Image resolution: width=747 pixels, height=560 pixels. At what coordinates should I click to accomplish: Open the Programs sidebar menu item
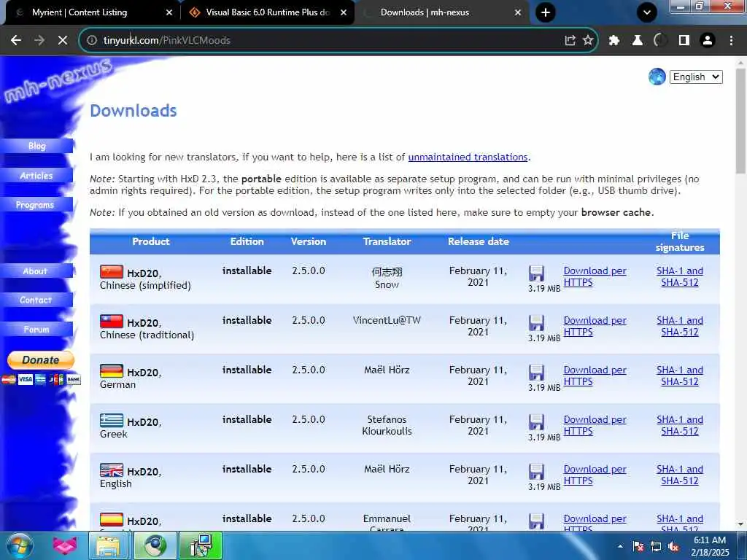35,205
